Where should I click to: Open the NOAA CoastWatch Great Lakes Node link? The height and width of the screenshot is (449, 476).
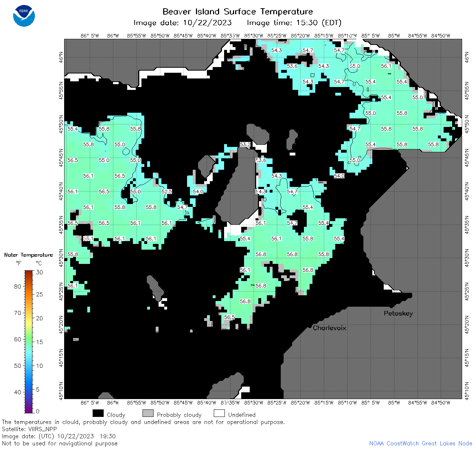421,443
